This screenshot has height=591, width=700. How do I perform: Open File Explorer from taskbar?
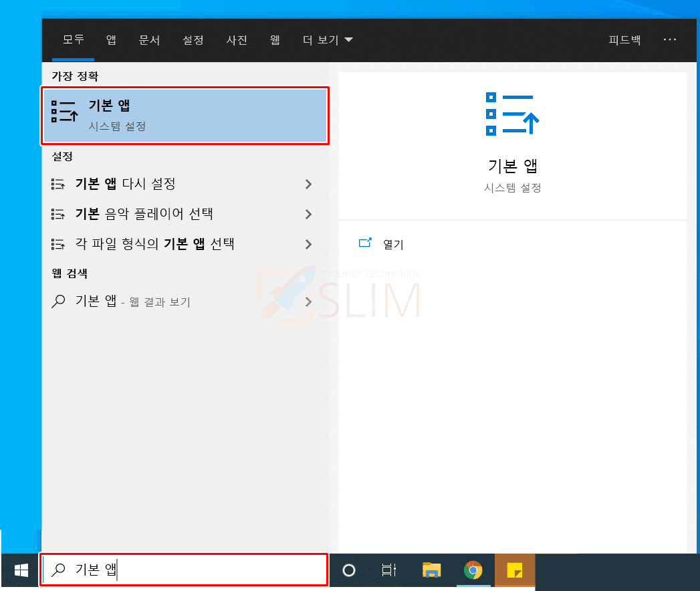point(431,570)
